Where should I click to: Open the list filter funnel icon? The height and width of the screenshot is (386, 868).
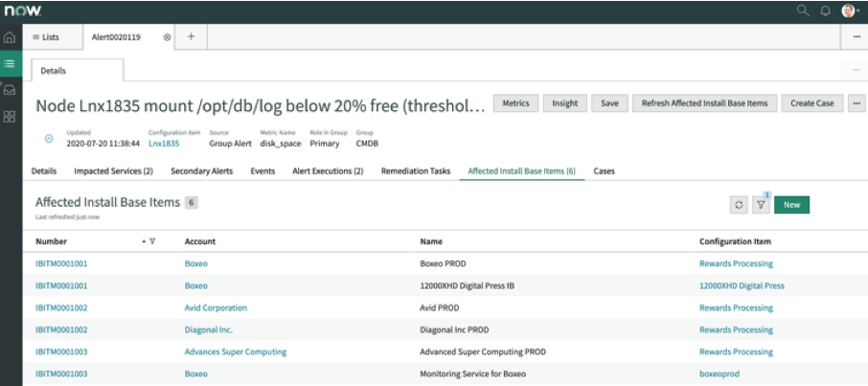pos(761,205)
